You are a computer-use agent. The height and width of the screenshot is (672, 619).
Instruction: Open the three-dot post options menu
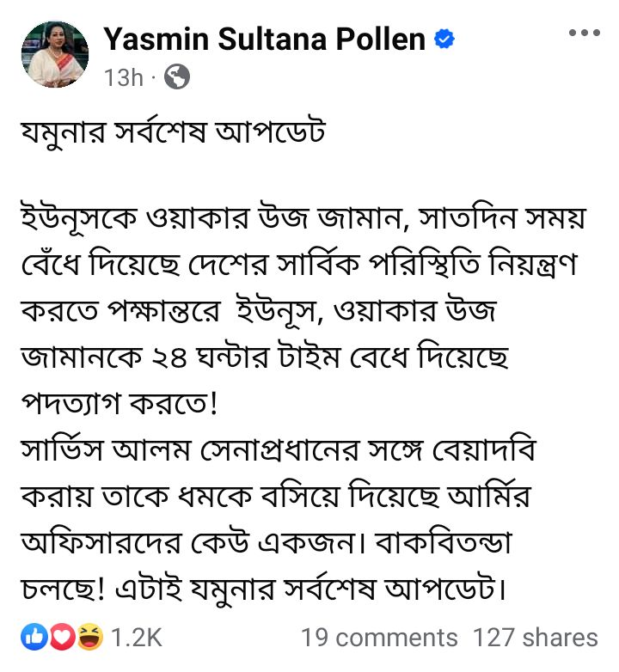(585, 34)
